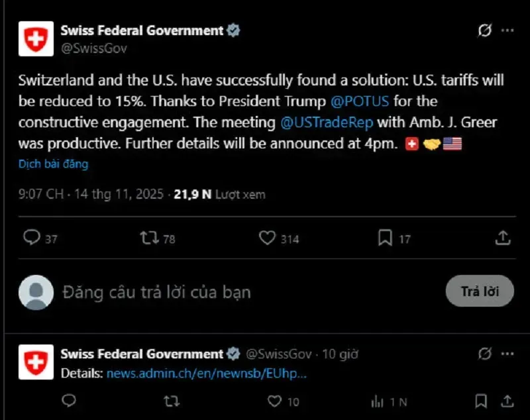530x420 pixels.
Task: Click "Dịch bài đăng" translate link
Action: click(x=53, y=164)
